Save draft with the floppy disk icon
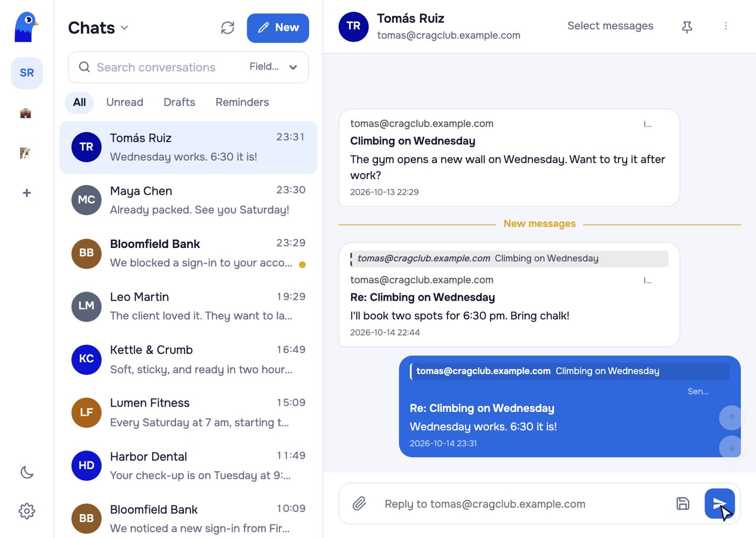 tap(682, 503)
